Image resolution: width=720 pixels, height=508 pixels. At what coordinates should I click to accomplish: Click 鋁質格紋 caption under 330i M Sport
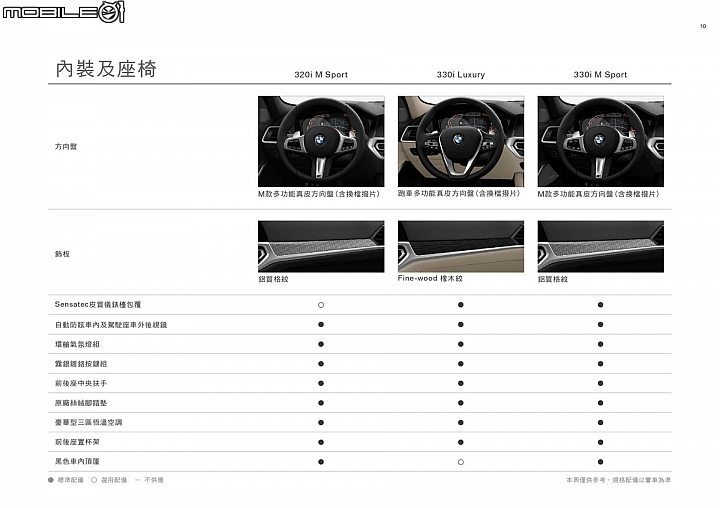[553, 279]
